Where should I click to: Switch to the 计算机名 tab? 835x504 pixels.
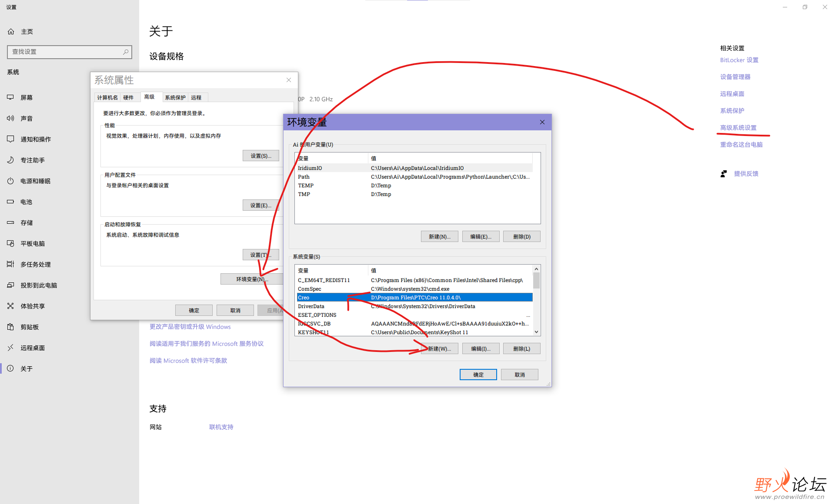pos(107,97)
